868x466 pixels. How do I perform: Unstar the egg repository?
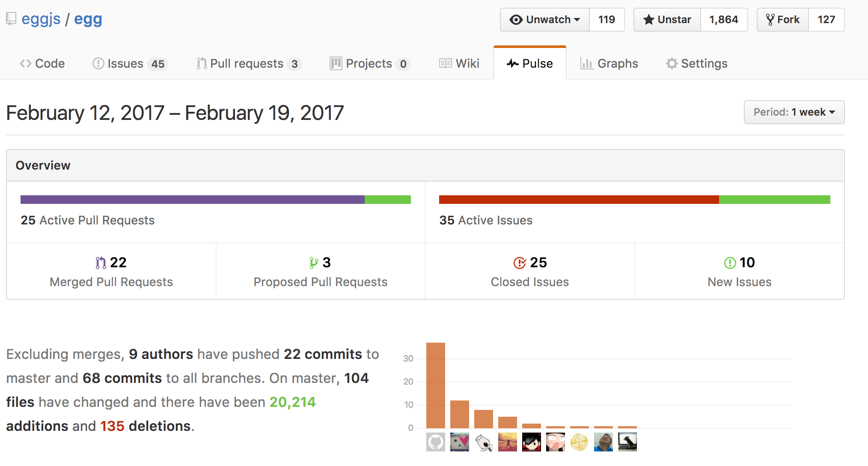667,20
